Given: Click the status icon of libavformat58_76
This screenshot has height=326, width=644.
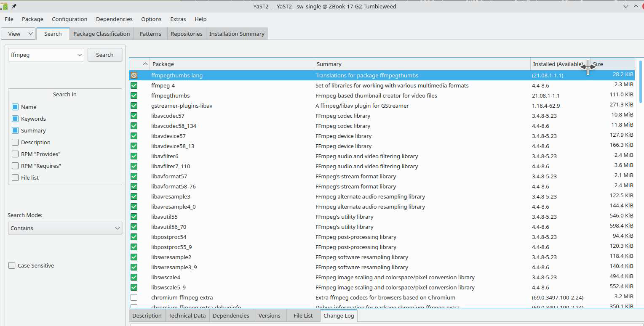Looking at the screenshot, I should (x=134, y=186).
